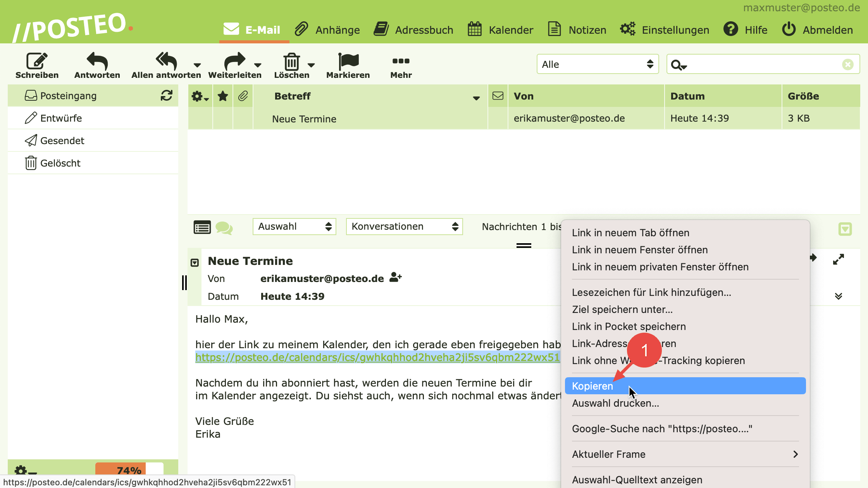Expand the Löschen dropdown arrow

[x=311, y=65]
